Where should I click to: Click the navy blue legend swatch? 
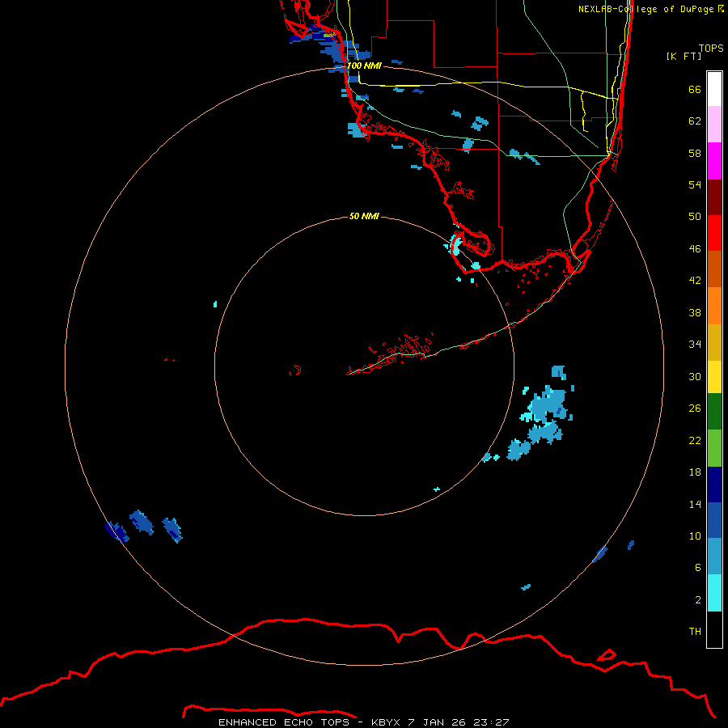(x=714, y=485)
